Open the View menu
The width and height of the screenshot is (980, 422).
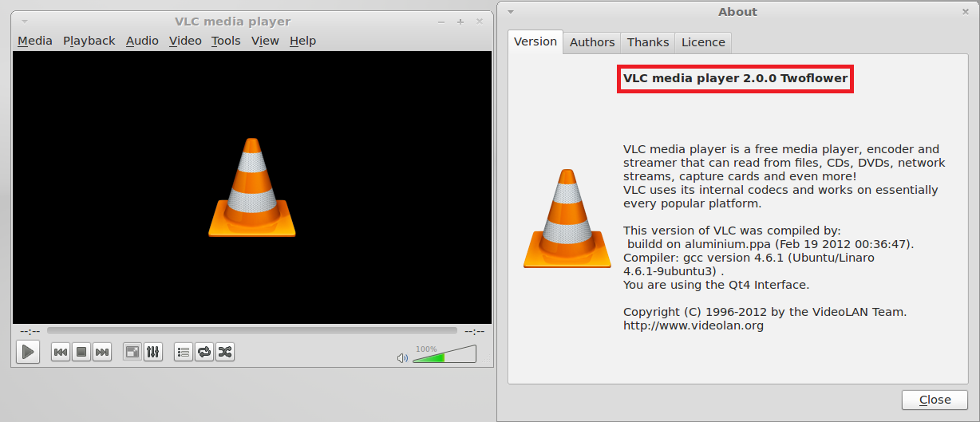[x=265, y=41]
